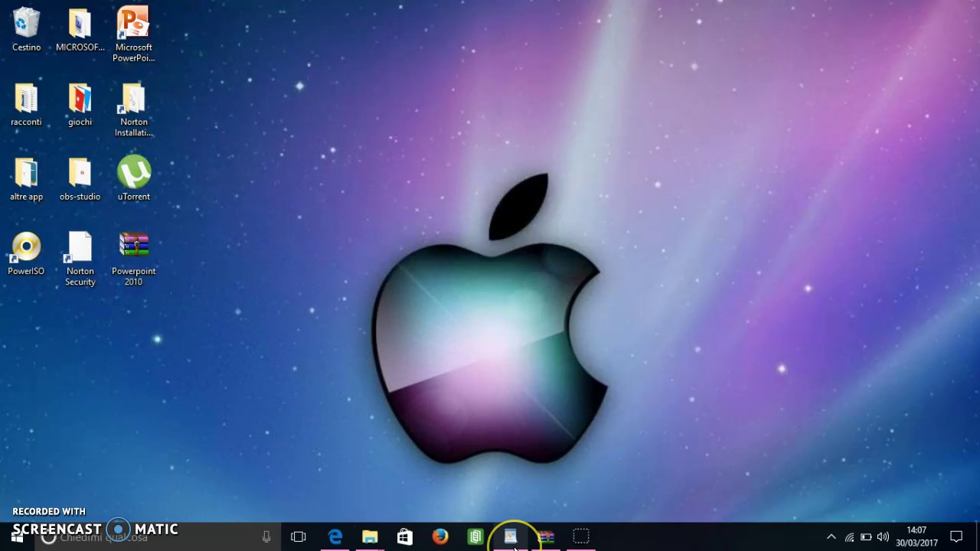Open the green notebook app in taskbar

click(475, 537)
